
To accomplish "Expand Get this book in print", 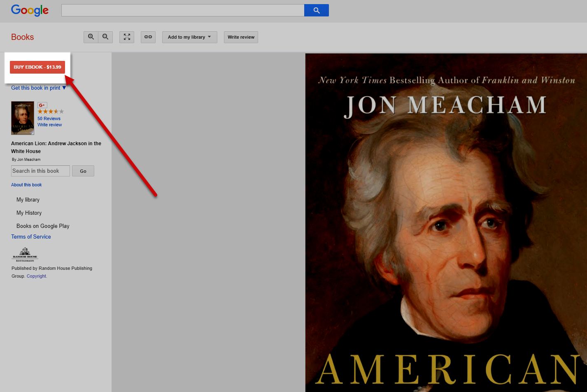I will click(38, 88).
